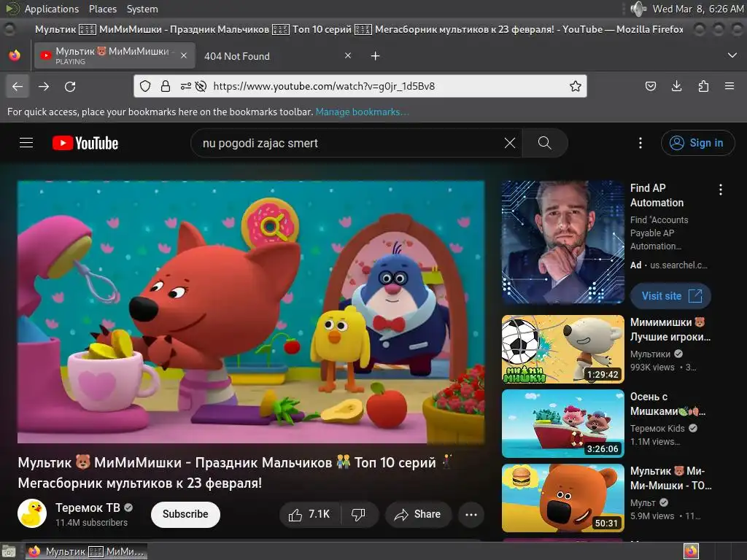Open a new browser tab

point(376,56)
